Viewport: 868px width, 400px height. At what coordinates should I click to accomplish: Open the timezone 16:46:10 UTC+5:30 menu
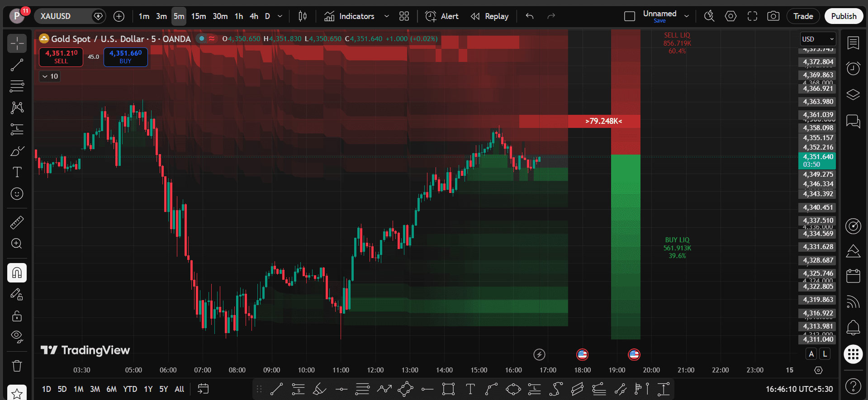[x=799, y=389]
